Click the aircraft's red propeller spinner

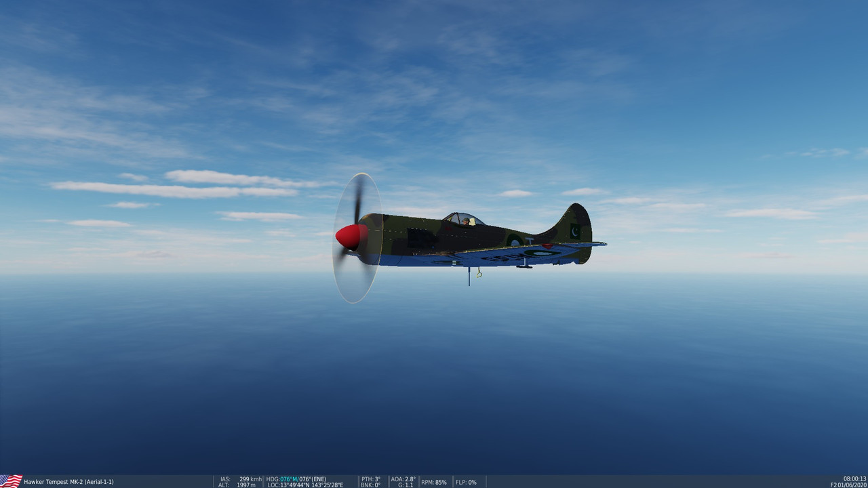(x=351, y=237)
